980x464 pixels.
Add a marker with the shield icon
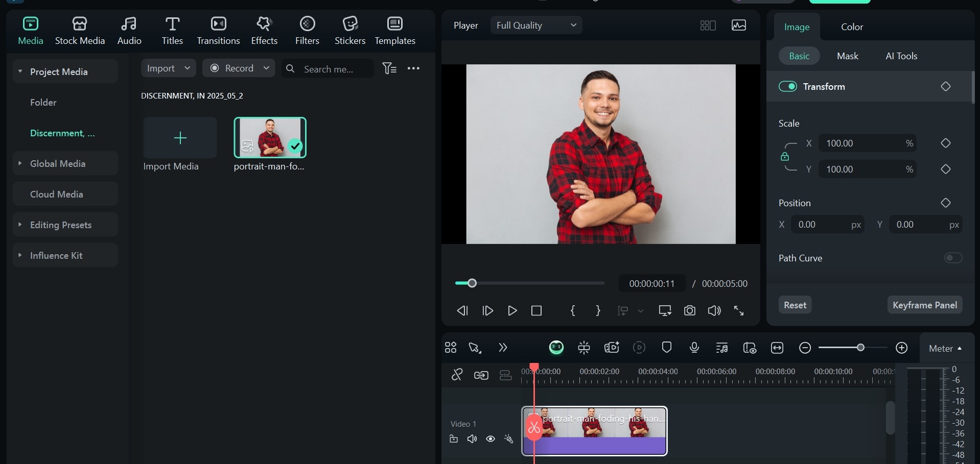(x=666, y=348)
